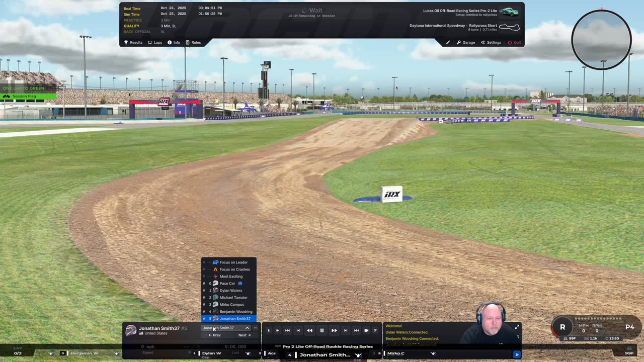Screen dimensions: 644x362
Task: Click the Pace Car AI robot icon
Action: pos(240,283)
